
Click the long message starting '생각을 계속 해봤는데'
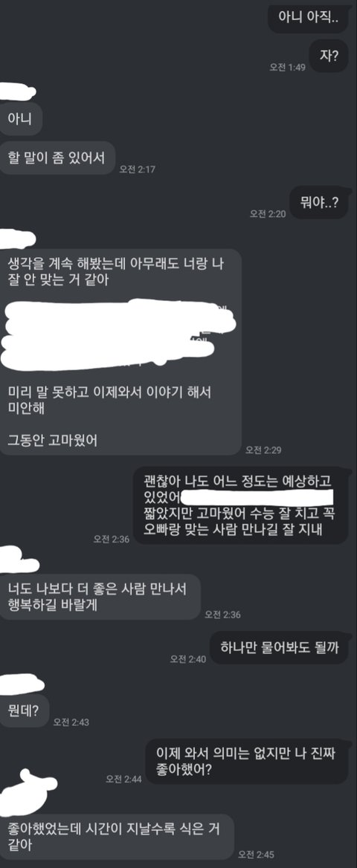[x=120, y=352]
